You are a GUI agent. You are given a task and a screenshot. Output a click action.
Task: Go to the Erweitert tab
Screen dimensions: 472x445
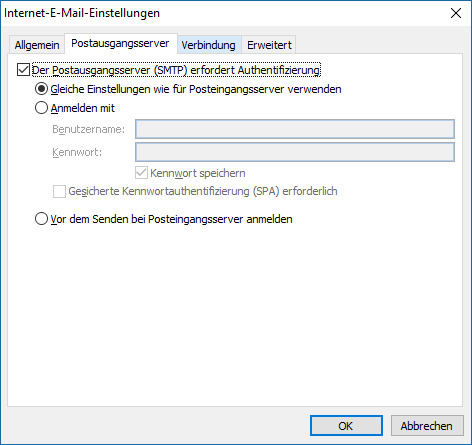(269, 45)
